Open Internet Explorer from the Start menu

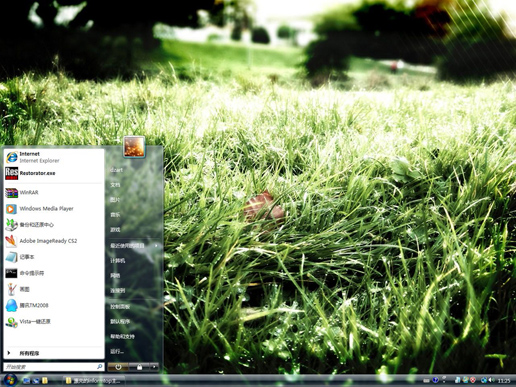[53, 157]
